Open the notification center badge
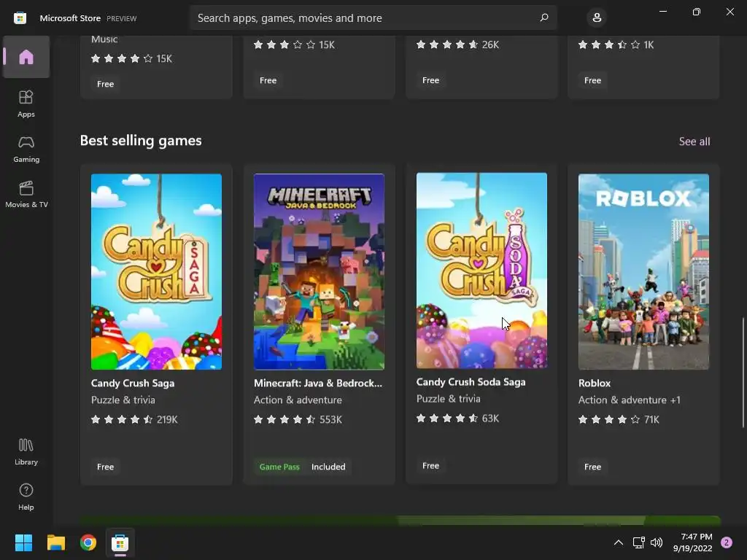Image resolution: width=747 pixels, height=560 pixels. click(x=727, y=542)
